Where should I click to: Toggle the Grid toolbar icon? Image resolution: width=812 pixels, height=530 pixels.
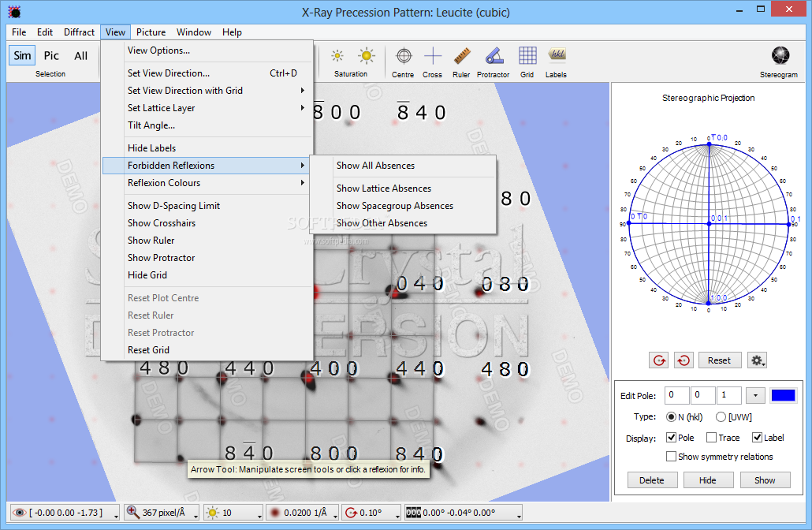point(527,56)
